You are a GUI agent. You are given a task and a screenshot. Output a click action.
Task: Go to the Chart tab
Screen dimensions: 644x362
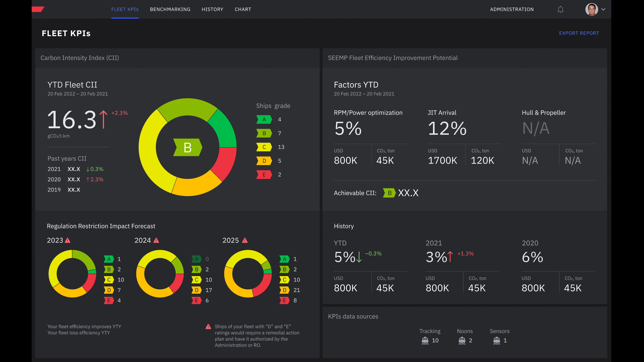[243, 10]
